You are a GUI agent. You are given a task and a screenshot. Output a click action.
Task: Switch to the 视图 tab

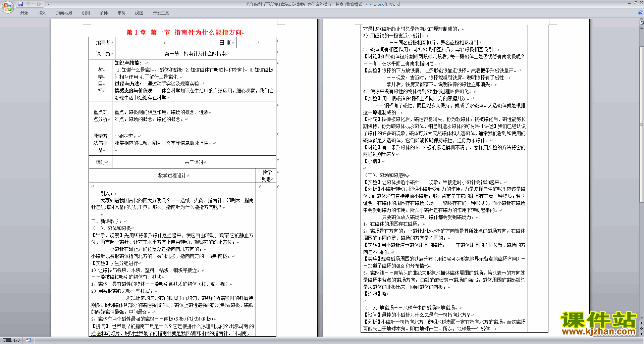pos(139,13)
